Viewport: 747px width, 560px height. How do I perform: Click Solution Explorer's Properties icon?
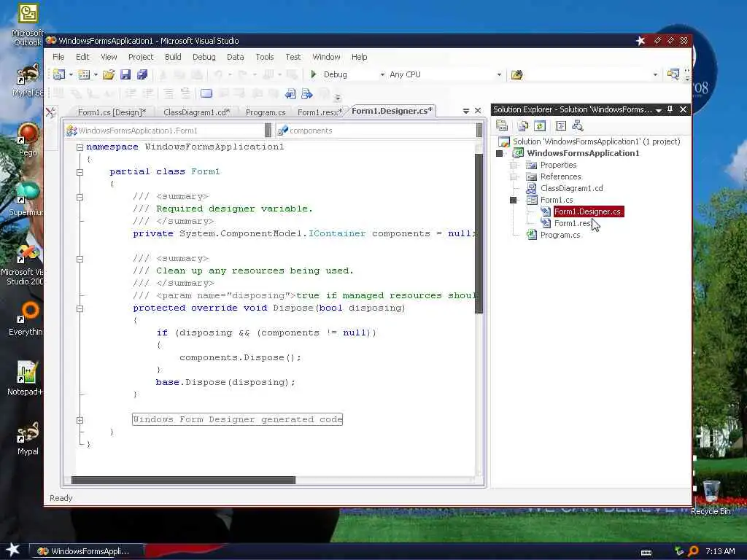502,125
